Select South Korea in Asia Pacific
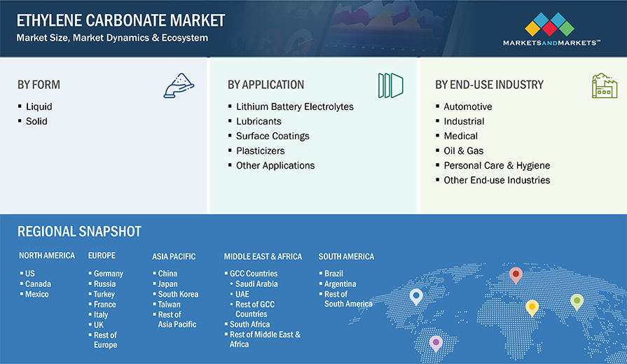This screenshot has height=364, width=627. point(178,294)
